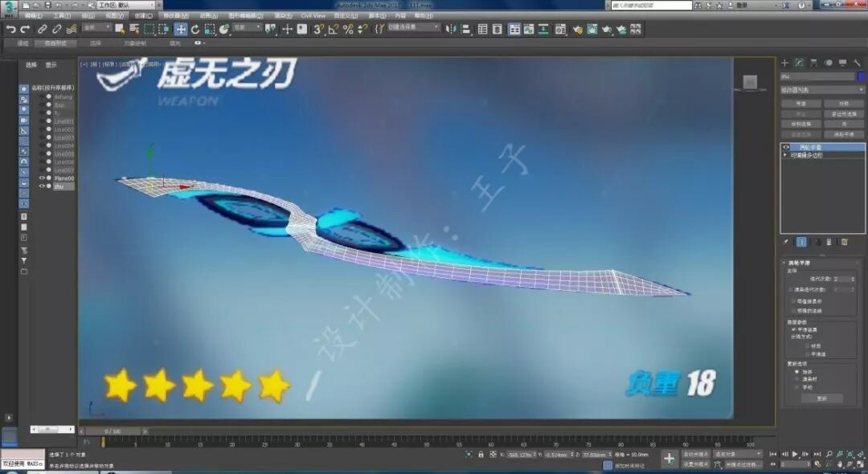
Task: Activate the Select Object tool
Action: 120,29
